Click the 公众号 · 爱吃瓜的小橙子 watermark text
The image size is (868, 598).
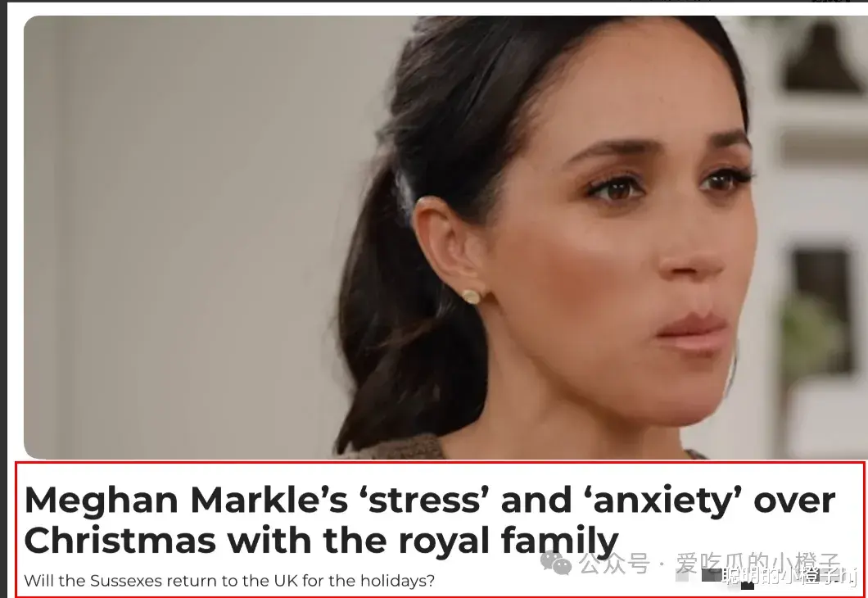point(711,563)
